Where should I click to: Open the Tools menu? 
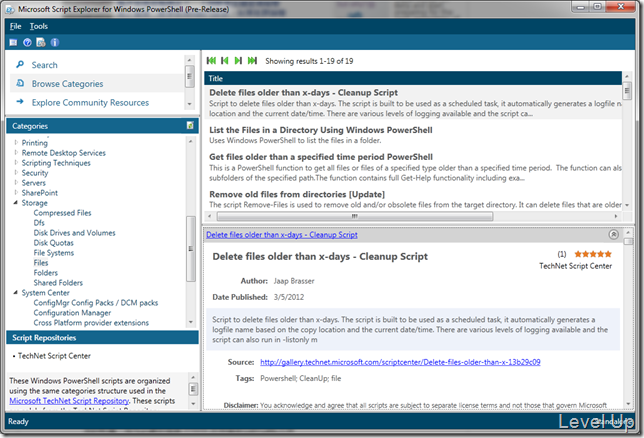point(39,26)
